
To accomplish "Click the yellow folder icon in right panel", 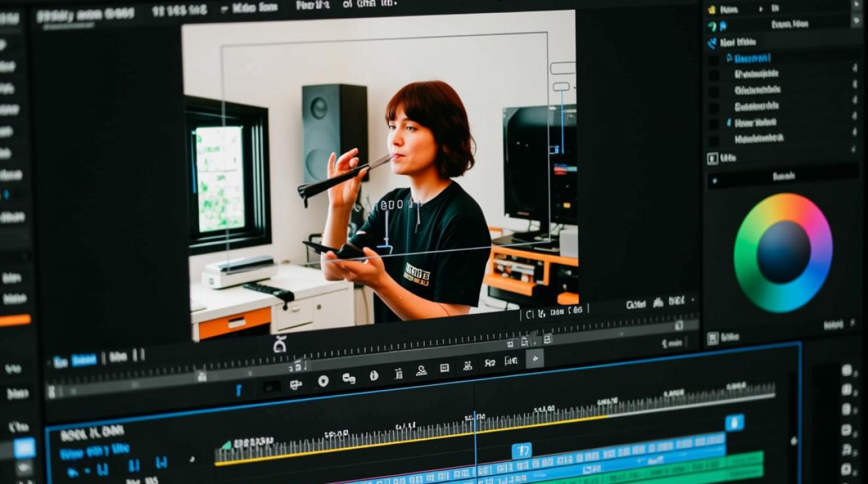I will click(712, 10).
